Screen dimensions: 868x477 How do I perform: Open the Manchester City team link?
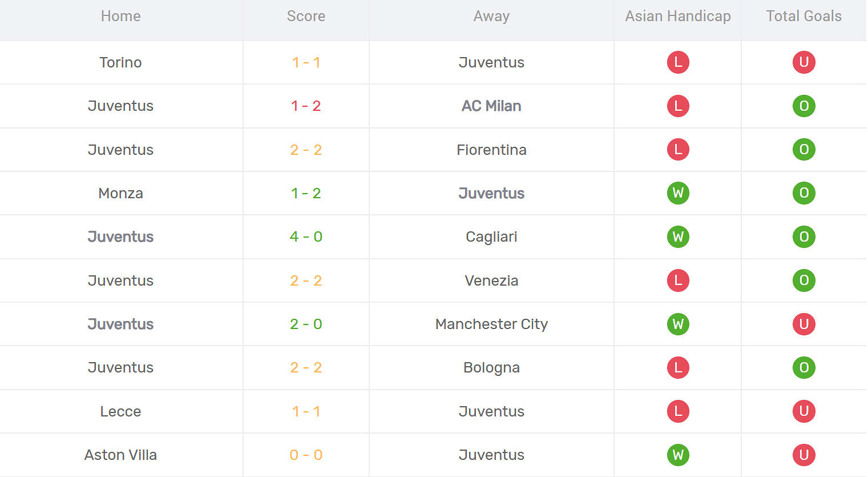pos(491,324)
